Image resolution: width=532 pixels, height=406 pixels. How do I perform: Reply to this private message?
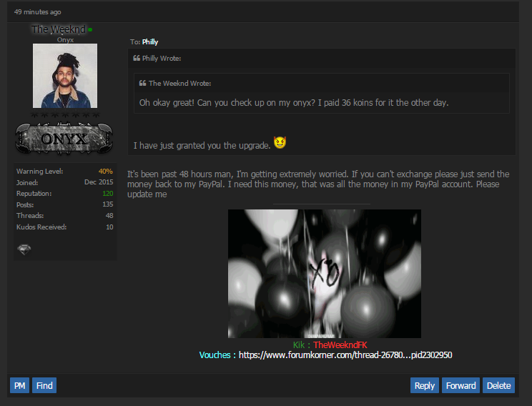point(425,385)
